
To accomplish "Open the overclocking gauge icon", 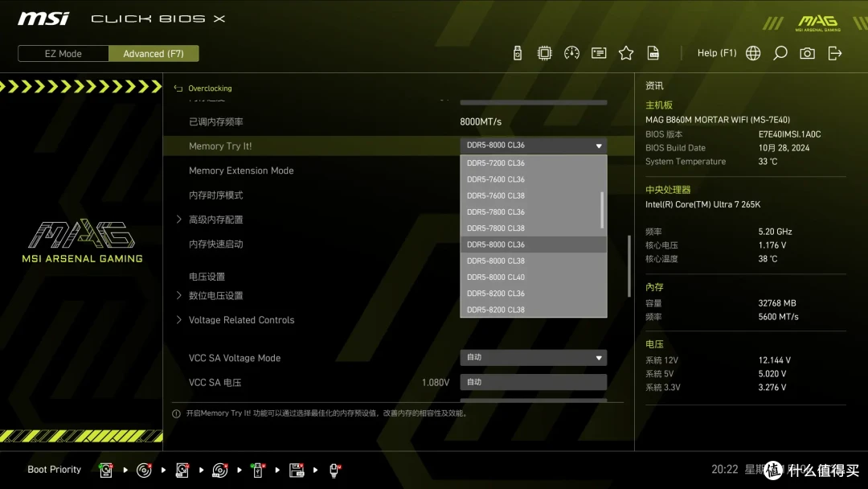I will tap(571, 53).
